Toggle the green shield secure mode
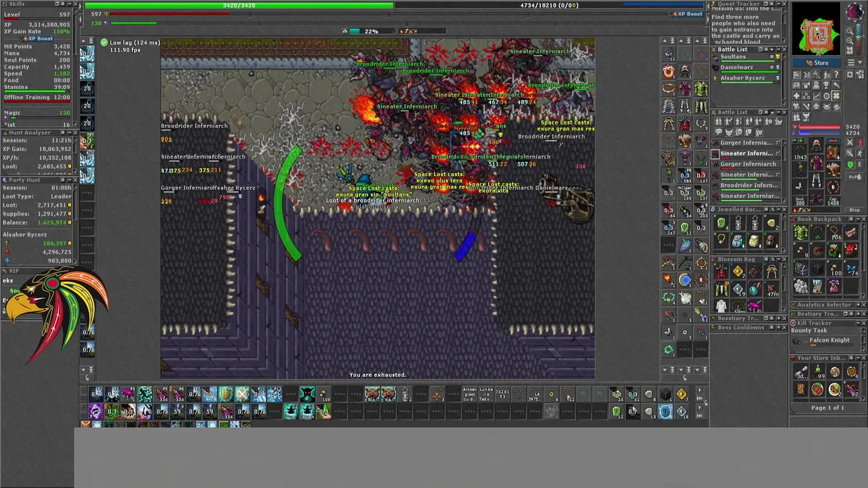 [850, 165]
